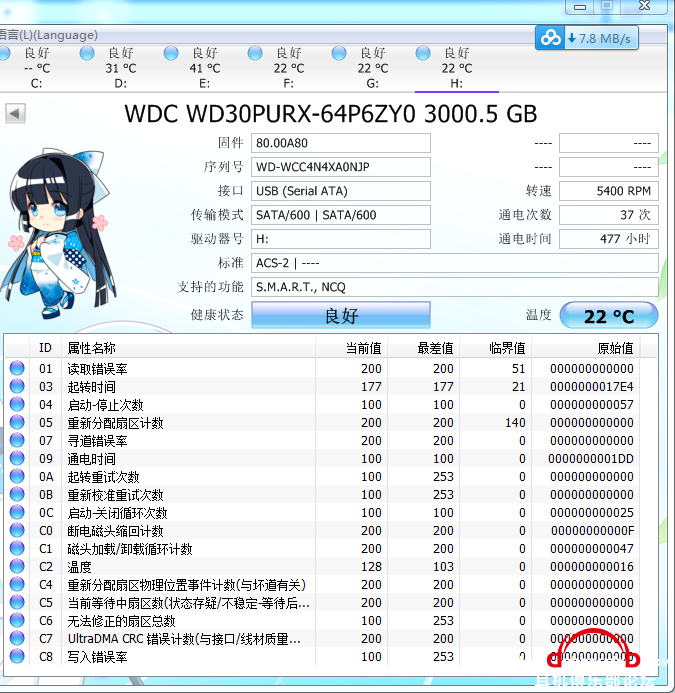The image size is (675, 693).
Task: Click status icon for attribute 04 启动-停止次数
Action: [17, 404]
